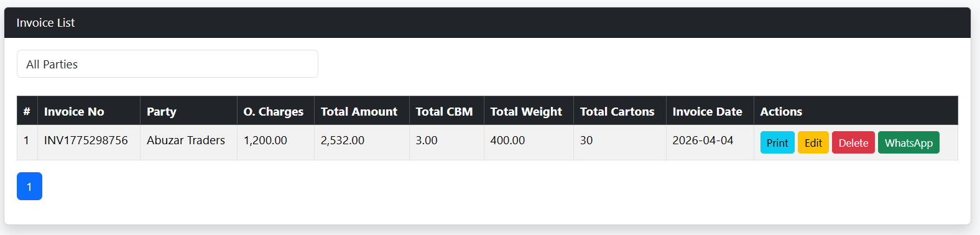Screen dimensions: 980x235
Task: Select the Total Amount column header
Action: click(x=359, y=112)
